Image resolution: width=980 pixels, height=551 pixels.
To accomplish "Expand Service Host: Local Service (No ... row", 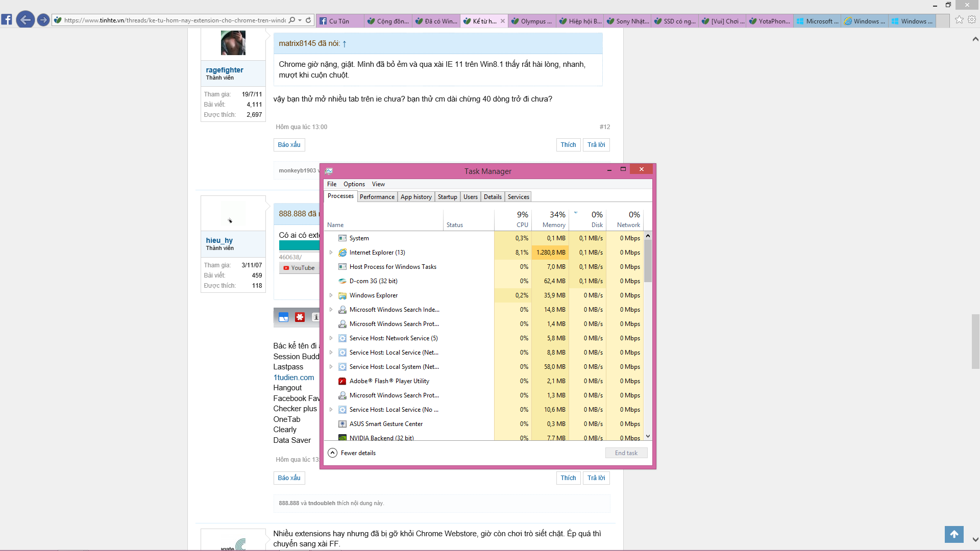I will click(x=331, y=410).
